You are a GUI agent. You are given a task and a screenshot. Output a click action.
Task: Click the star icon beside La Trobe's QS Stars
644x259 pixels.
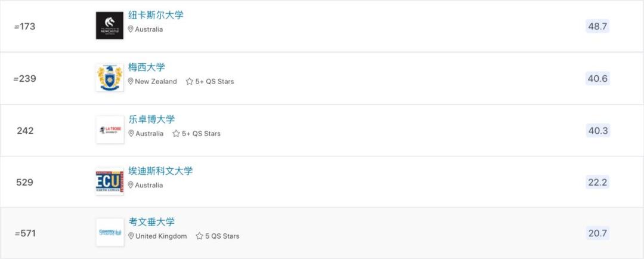[176, 134]
